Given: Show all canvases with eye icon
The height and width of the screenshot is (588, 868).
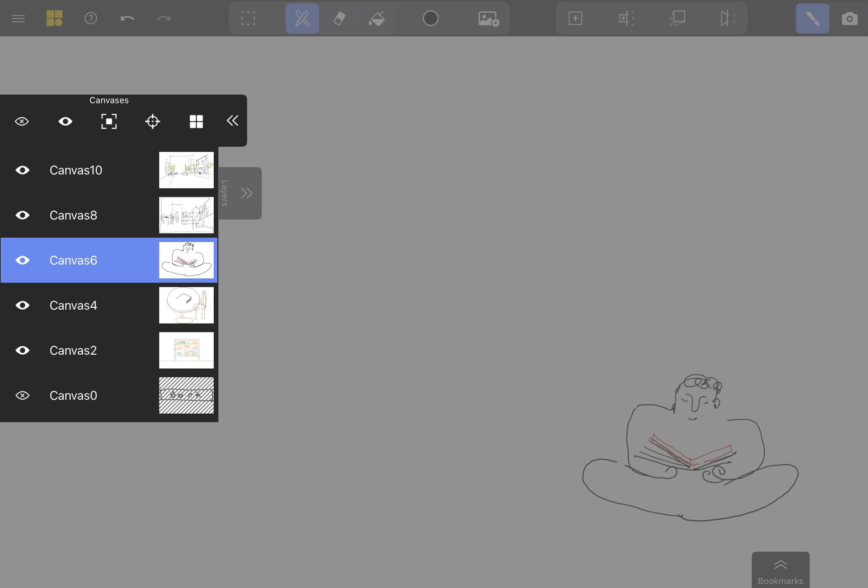Looking at the screenshot, I should coord(65,121).
